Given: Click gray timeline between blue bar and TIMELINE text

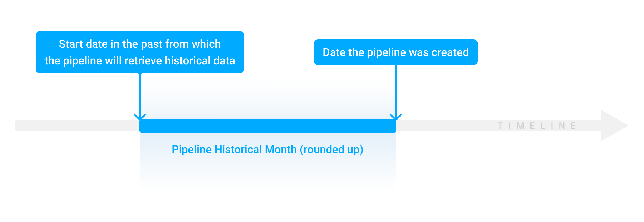Looking at the screenshot, I should point(447,125).
